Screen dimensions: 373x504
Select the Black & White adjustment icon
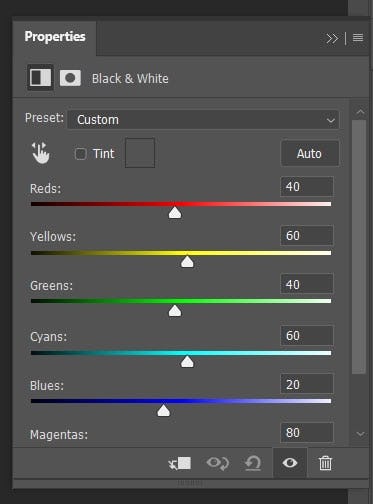coord(40,78)
